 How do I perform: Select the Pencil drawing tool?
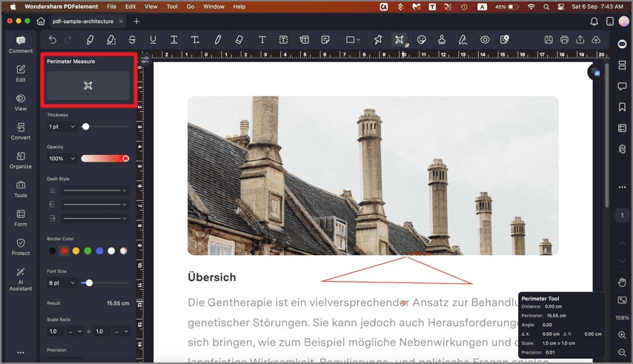(218, 39)
